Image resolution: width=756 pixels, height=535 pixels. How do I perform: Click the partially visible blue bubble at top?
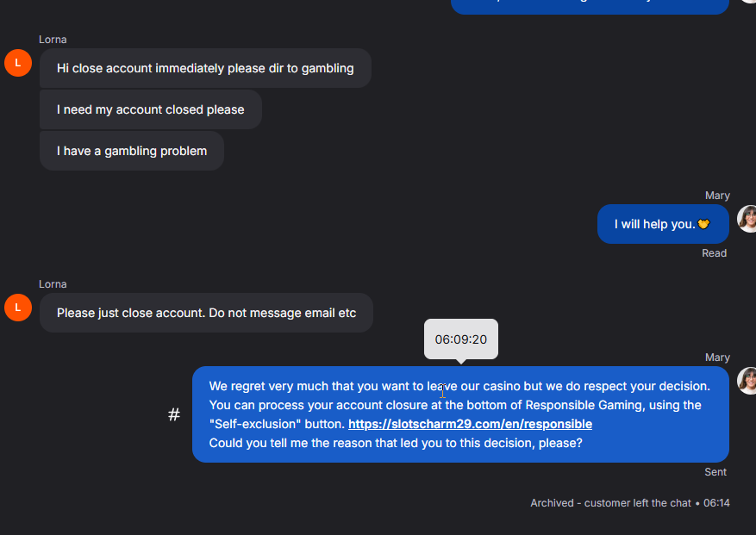pyautogui.click(x=590, y=6)
